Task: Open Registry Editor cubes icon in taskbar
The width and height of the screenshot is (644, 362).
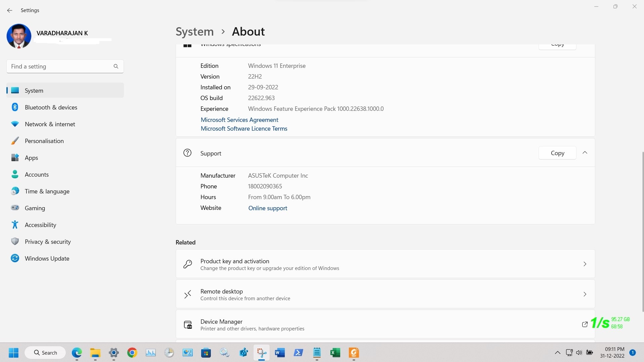Action: coord(243,353)
